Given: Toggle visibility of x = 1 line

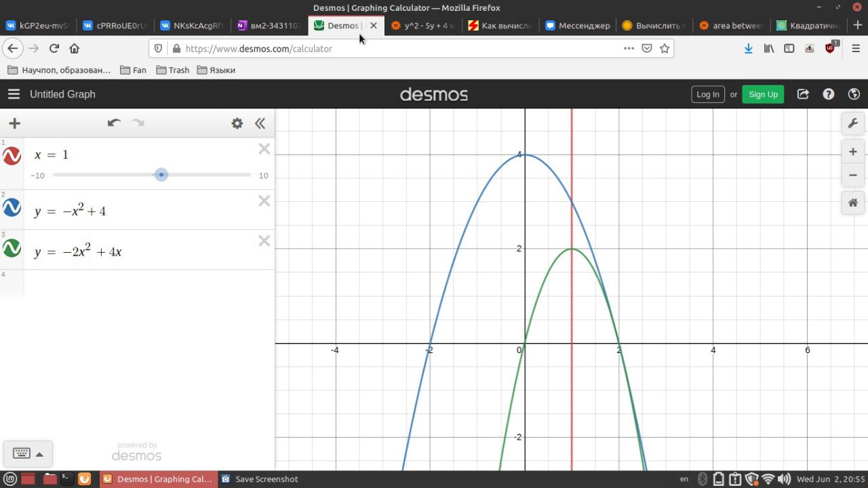Looking at the screenshot, I should coord(12,156).
